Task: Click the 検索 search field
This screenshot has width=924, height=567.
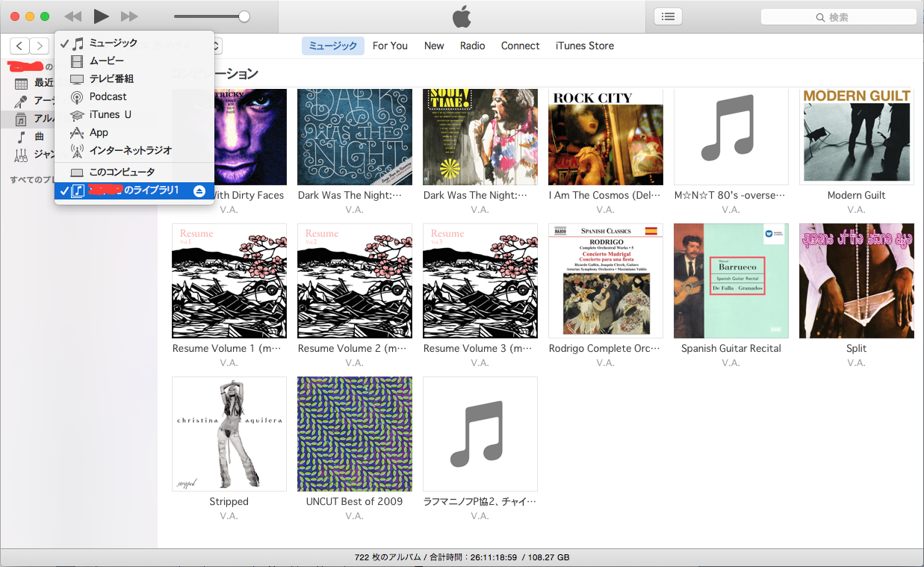Action: click(x=838, y=17)
